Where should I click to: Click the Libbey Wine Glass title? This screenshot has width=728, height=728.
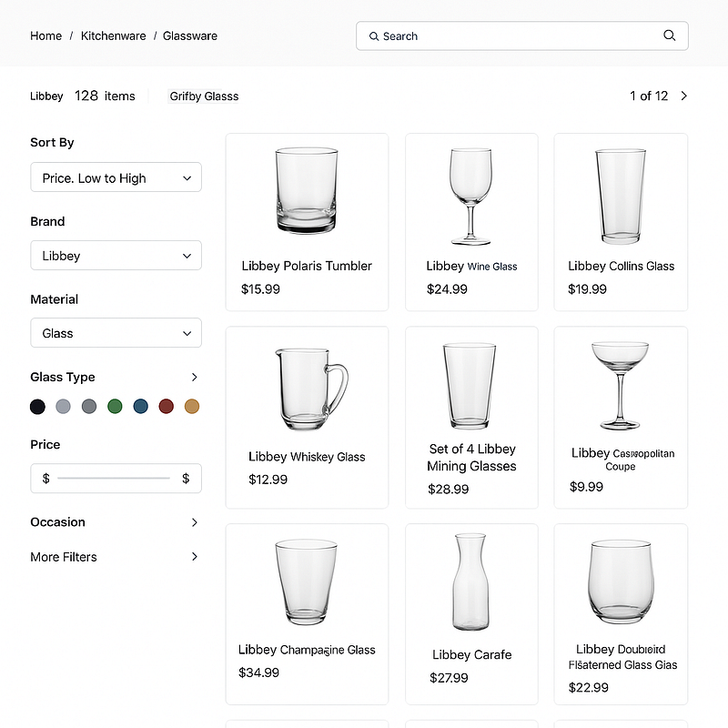(471, 266)
